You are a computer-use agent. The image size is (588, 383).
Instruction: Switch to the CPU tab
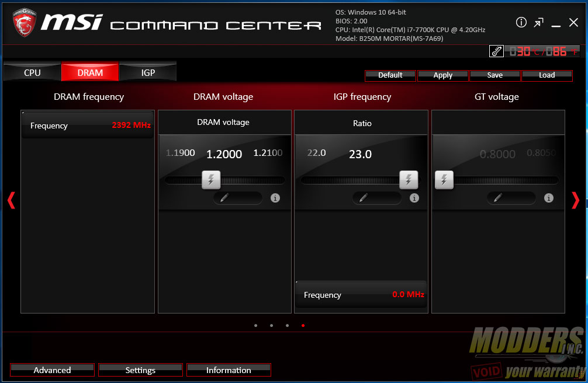[x=32, y=72]
